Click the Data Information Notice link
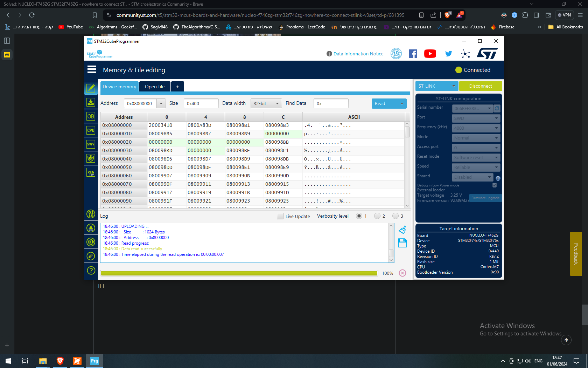The height and width of the screenshot is (368, 588). pyautogui.click(x=358, y=54)
